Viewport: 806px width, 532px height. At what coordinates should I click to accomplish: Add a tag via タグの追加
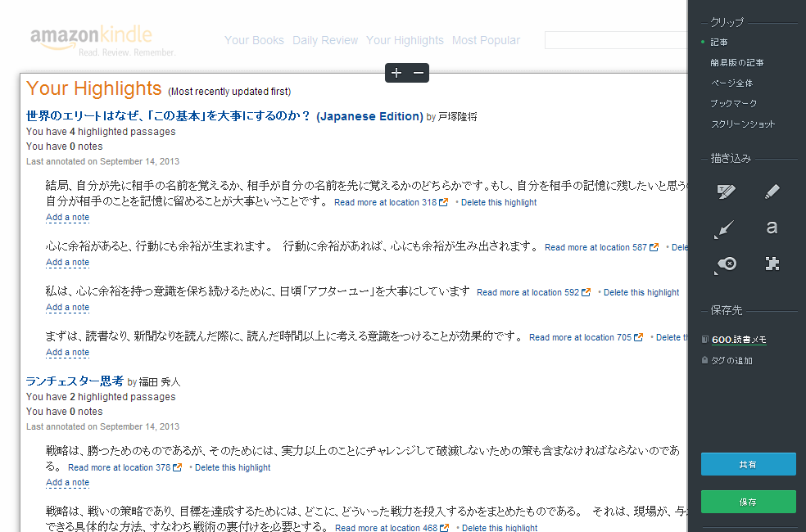731,360
